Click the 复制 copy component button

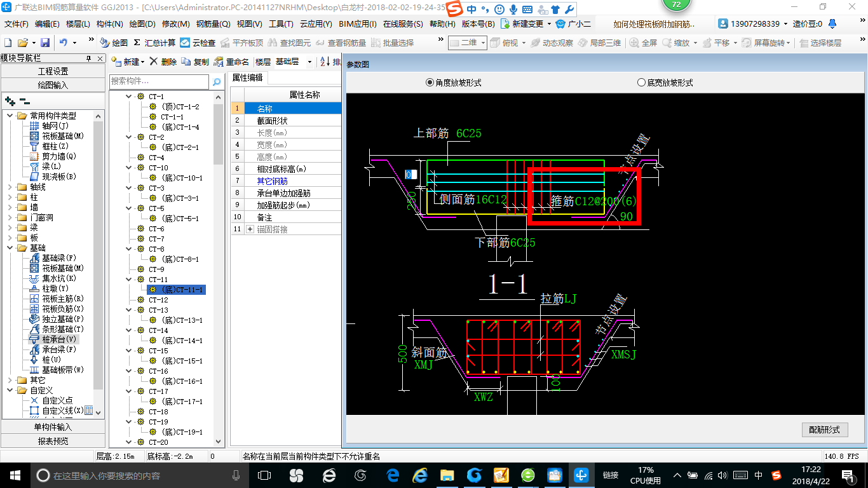[195, 62]
